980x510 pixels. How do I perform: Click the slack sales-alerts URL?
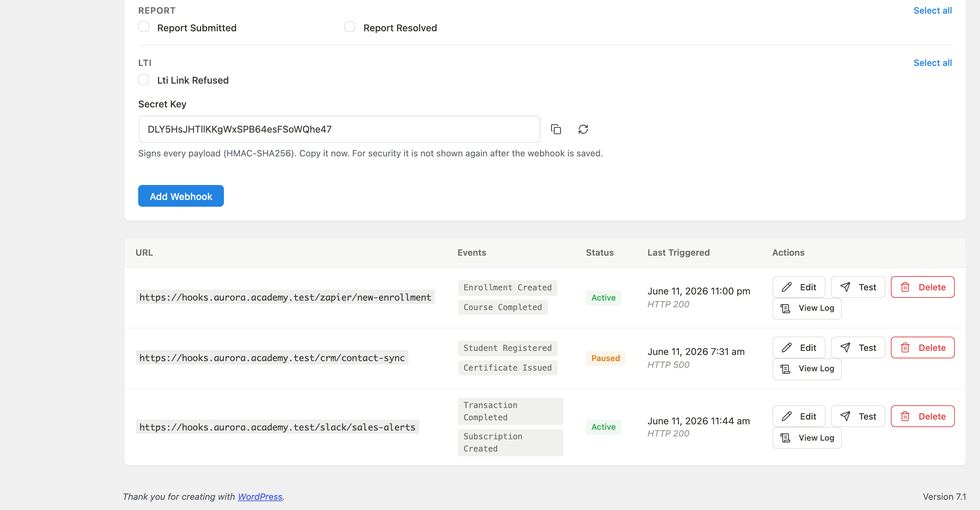(277, 427)
